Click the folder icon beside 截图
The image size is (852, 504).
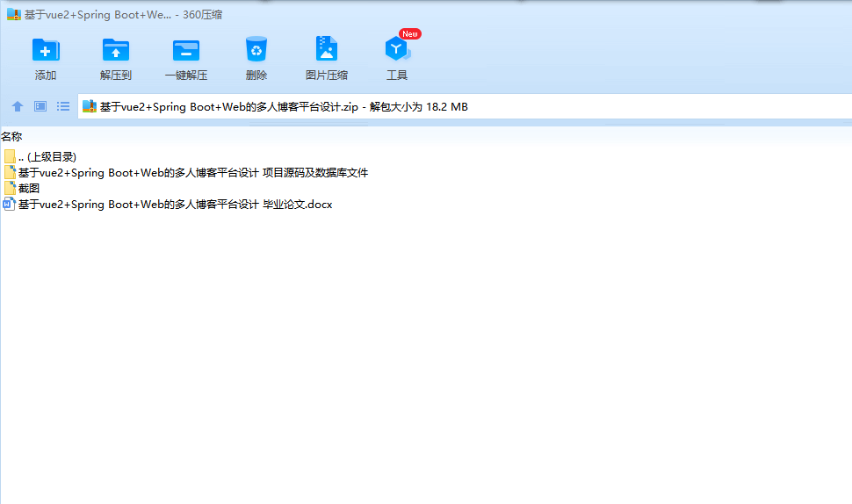point(10,189)
